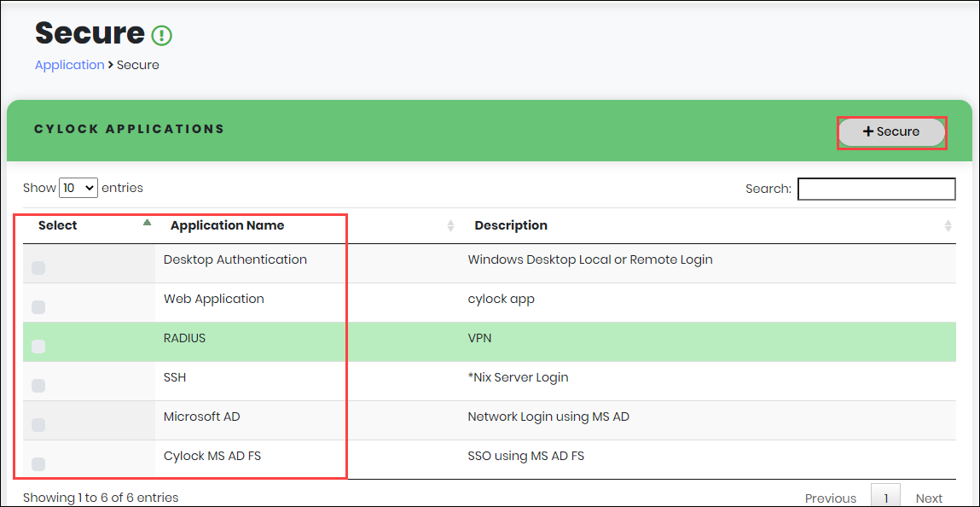The image size is (980, 507).
Task: Select the SSH name cell
Action: (x=175, y=377)
